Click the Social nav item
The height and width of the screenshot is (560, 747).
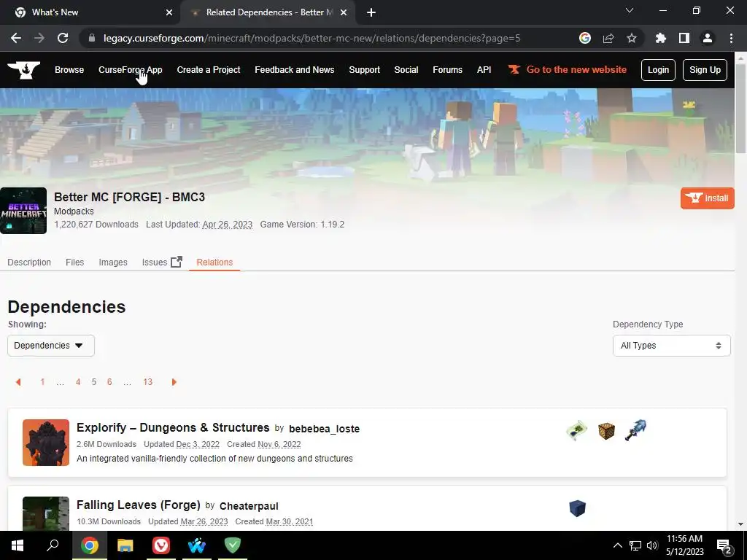[406, 70]
